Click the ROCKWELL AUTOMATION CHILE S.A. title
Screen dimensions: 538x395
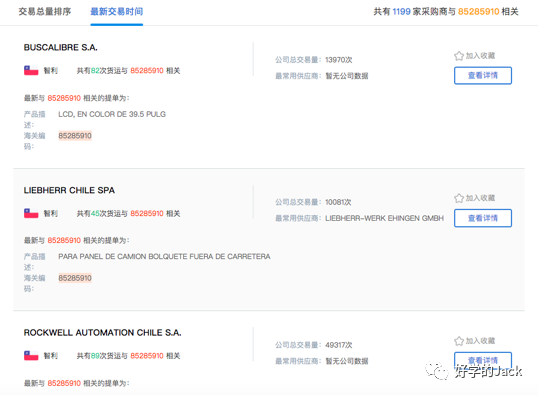[103, 333]
